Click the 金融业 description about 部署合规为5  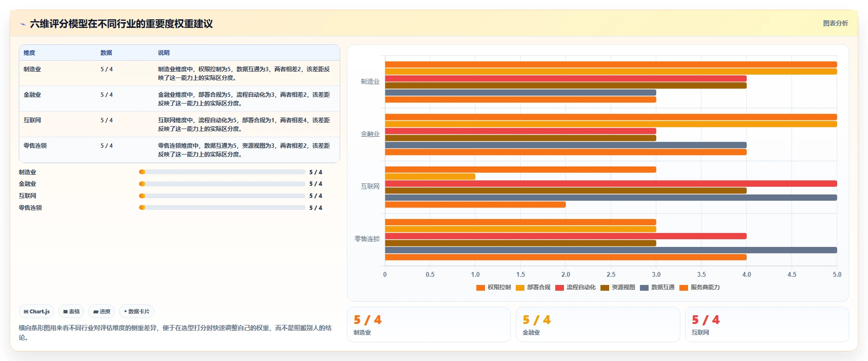[x=244, y=99]
